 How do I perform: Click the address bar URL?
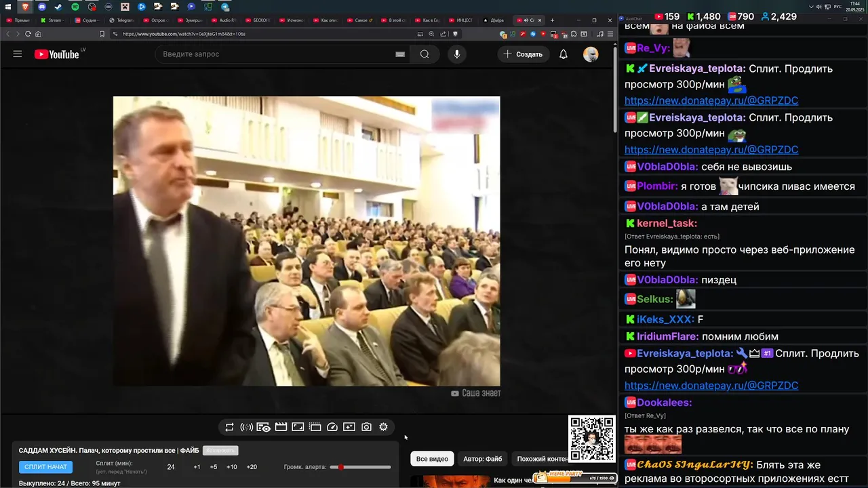tap(184, 34)
